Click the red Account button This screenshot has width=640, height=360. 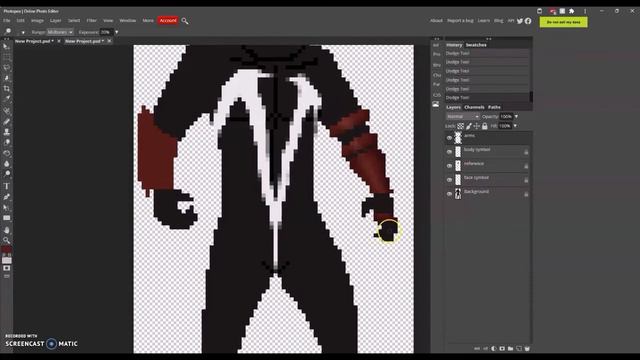point(168,20)
